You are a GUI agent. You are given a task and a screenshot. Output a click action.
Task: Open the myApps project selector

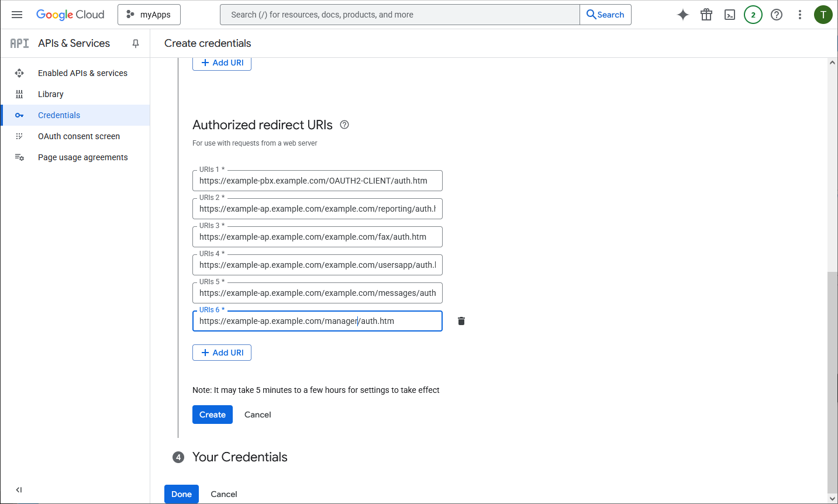tap(149, 15)
